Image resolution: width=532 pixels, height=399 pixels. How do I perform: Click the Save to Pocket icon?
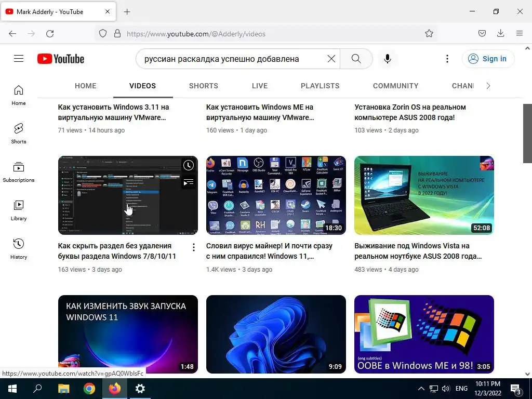click(x=482, y=33)
